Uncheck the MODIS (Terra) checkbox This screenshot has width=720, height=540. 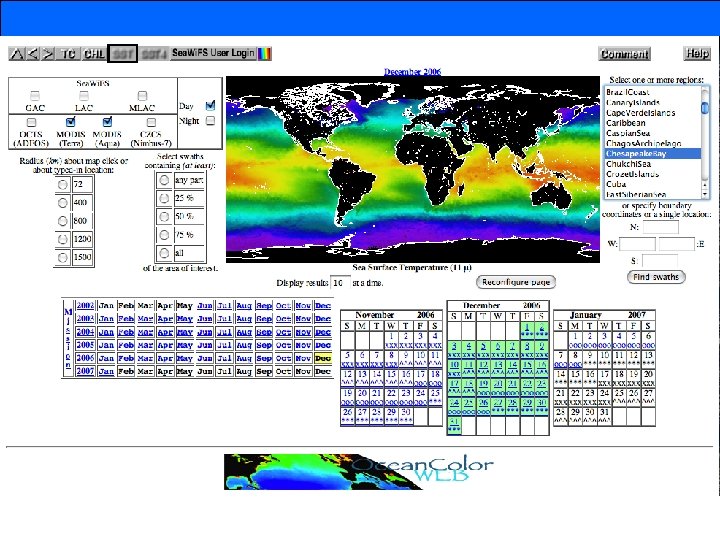coord(70,122)
